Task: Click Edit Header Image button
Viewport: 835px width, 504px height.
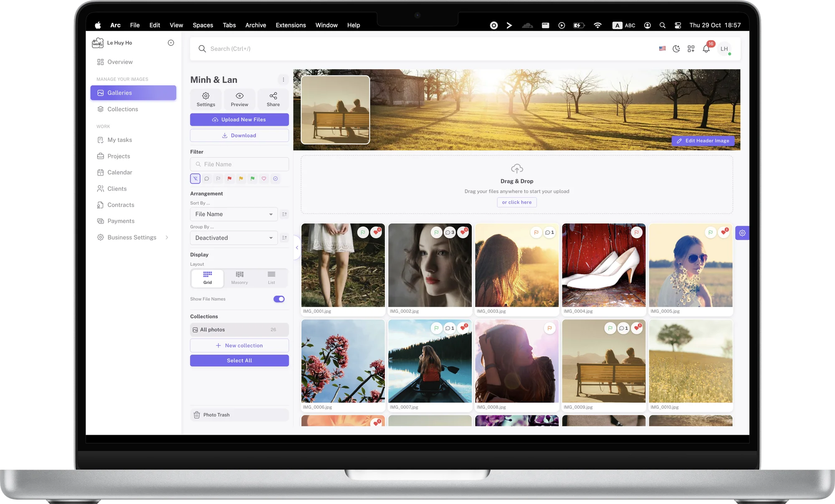Action: [x=703, y=141]
